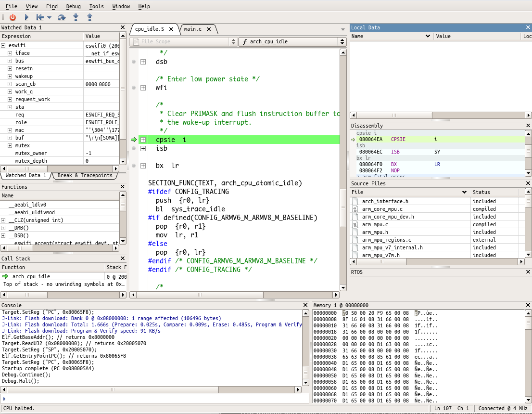Toggle breakpoint on the dsb line
Screen dimensions: 532x414
pyautogui.click(x=134, y=62)
